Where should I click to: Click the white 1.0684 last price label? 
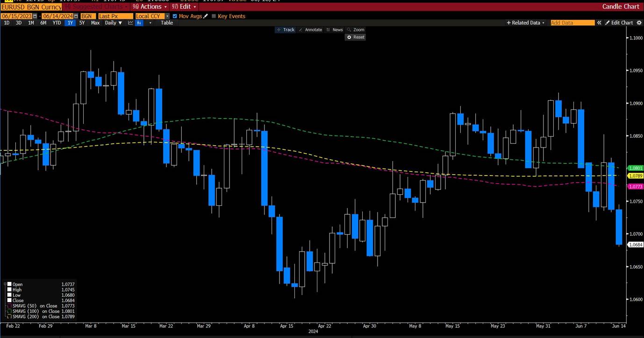tap(635, 245)
